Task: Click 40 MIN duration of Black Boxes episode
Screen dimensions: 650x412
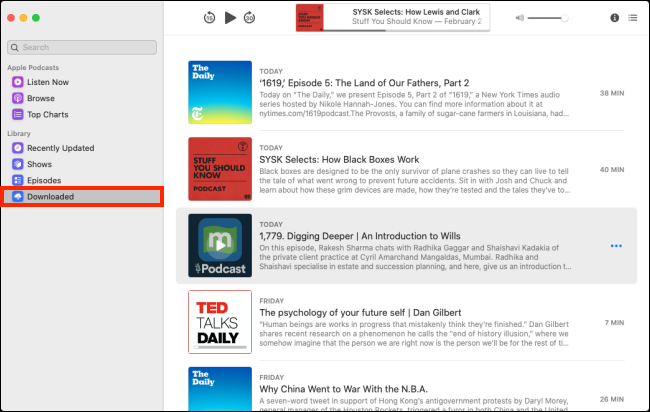Action: pos(612,170)
